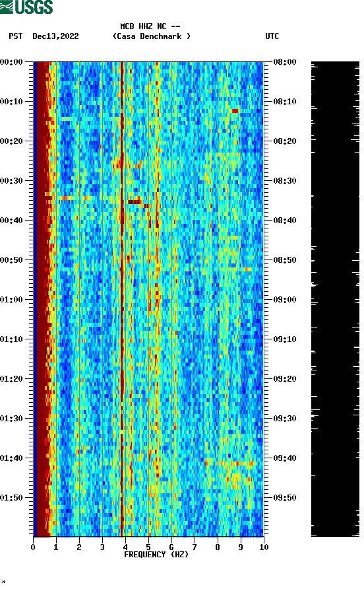This screenshot has width=364, height=589.
Task: Click the 00:00 PST time label
Action: click(11, 61)
